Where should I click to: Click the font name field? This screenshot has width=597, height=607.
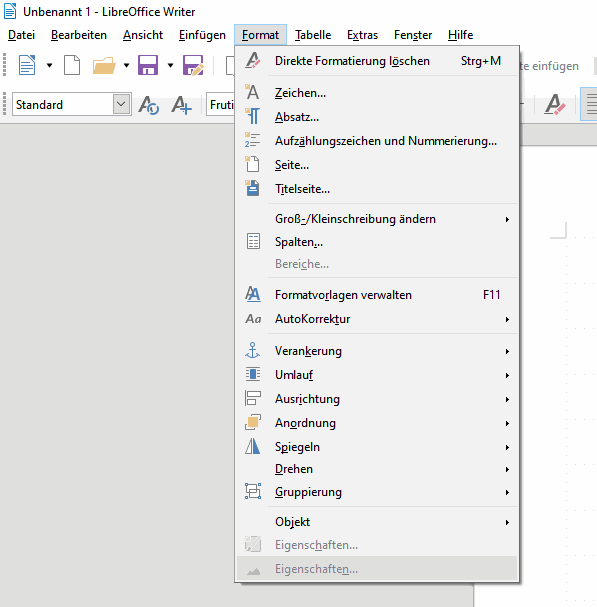221,105
